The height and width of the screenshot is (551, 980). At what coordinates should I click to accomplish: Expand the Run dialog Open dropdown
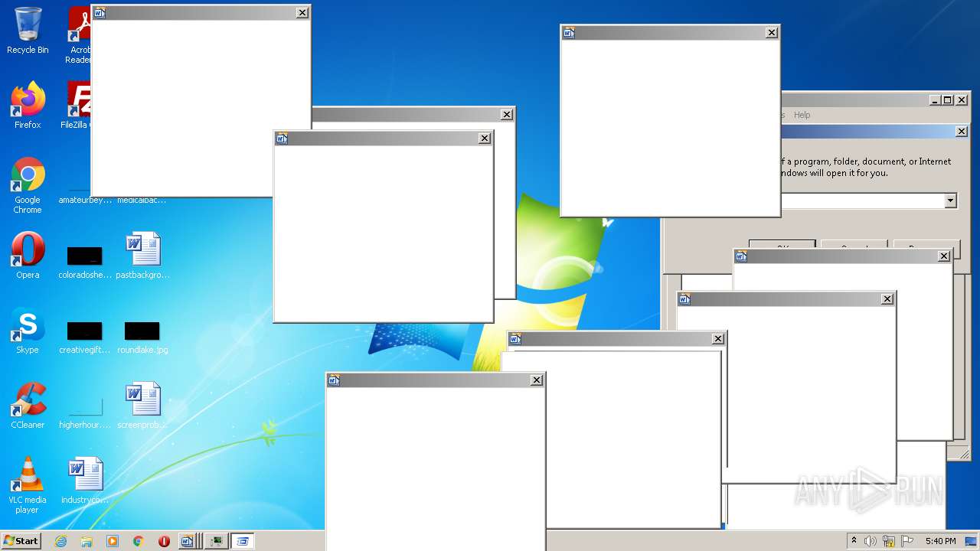[950, 201]
